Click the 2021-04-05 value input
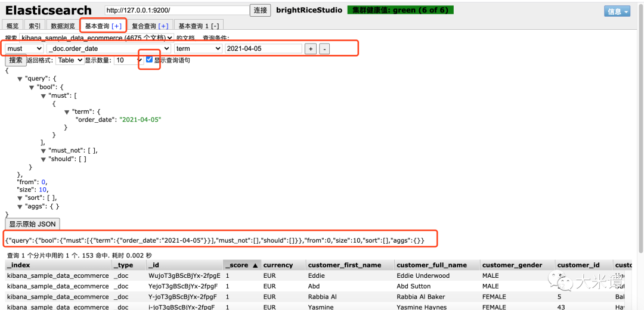The height and width of the screenshot is (310, 644). coord(264,48)
